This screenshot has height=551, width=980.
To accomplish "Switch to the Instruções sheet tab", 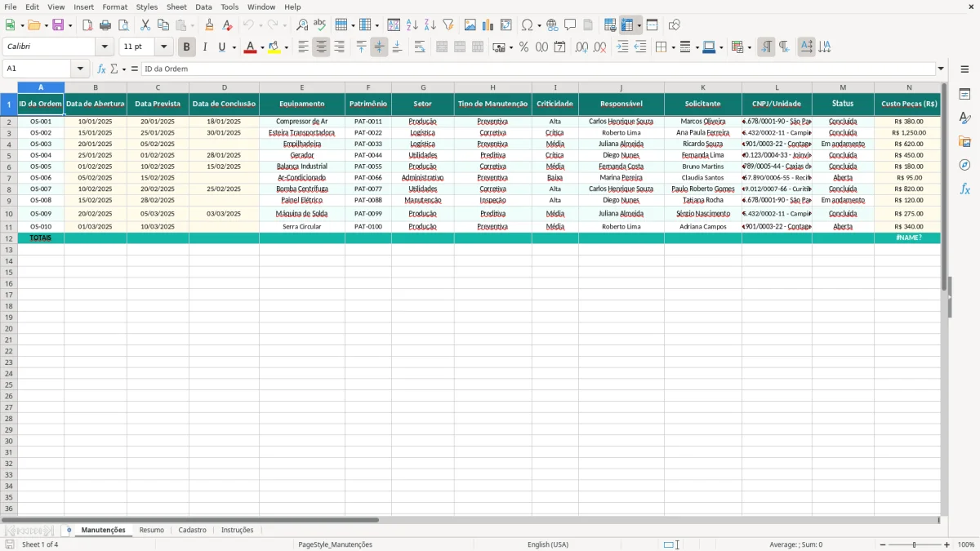I will (237, 531).
